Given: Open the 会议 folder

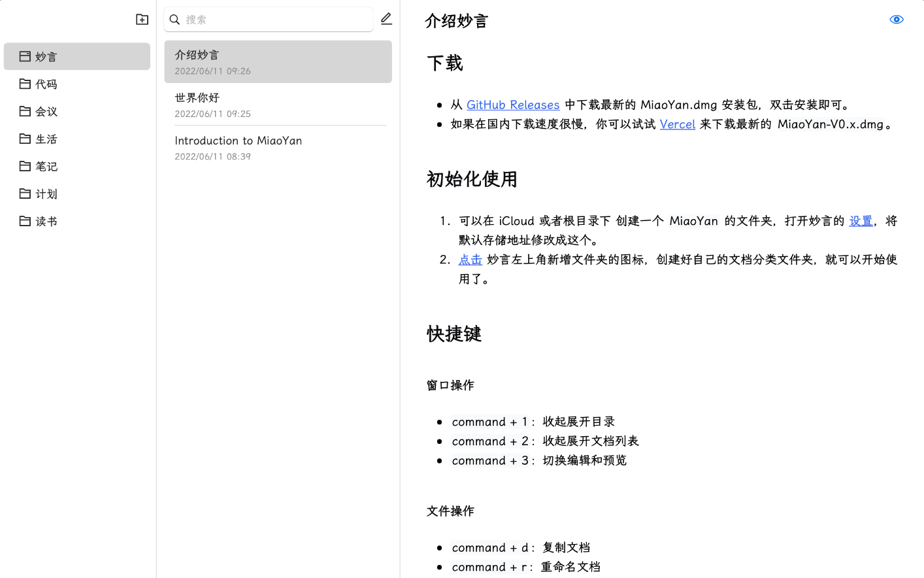Looking at the screenshot, I should point(46,112).
